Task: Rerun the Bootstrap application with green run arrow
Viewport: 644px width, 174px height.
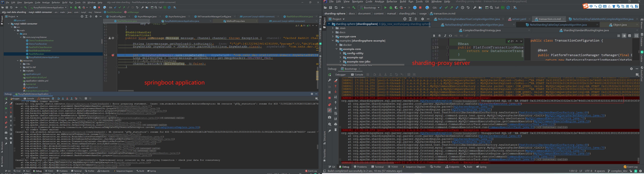Action: coord(386,8)
